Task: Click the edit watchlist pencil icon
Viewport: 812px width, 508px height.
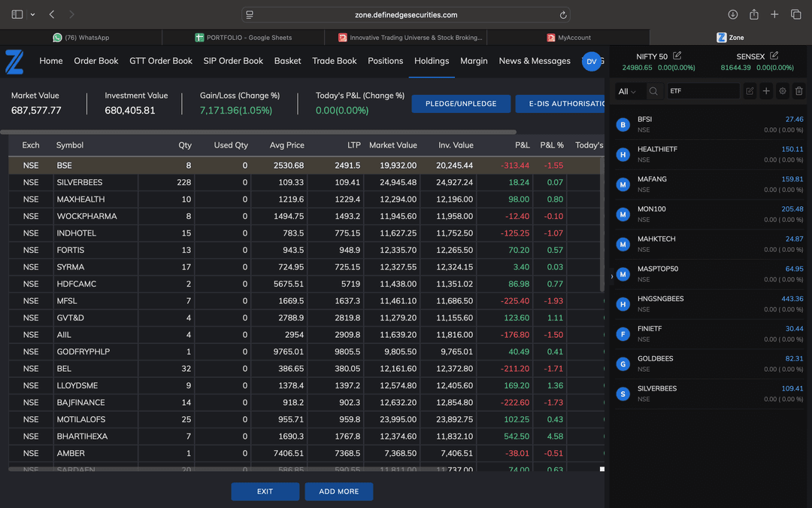Action: coord(750,91)
